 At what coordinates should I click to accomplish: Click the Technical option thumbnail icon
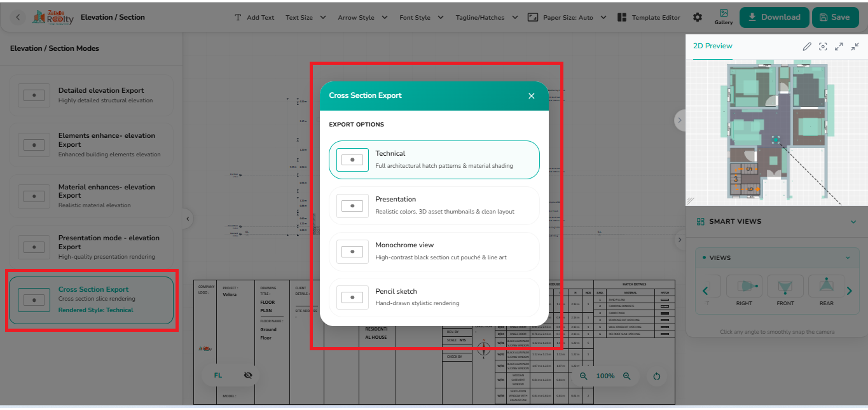352,160
